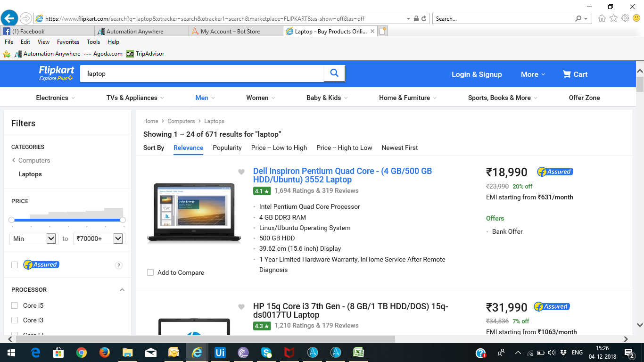Image resolution: width=644 pixels, height=362 pixels.
Task: Switch to the (1) Facebook tab
Action: (x=47, y=32)
